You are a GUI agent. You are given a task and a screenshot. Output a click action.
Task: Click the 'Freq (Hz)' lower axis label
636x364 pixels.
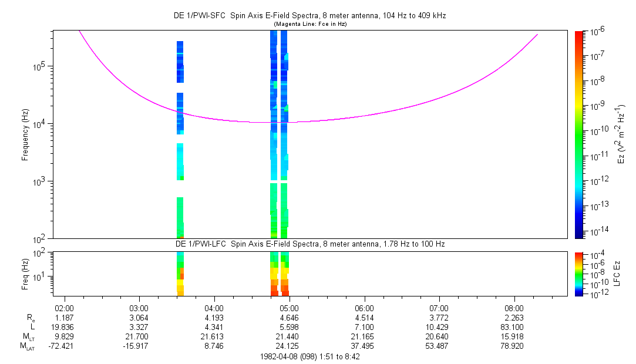(25, 274)
